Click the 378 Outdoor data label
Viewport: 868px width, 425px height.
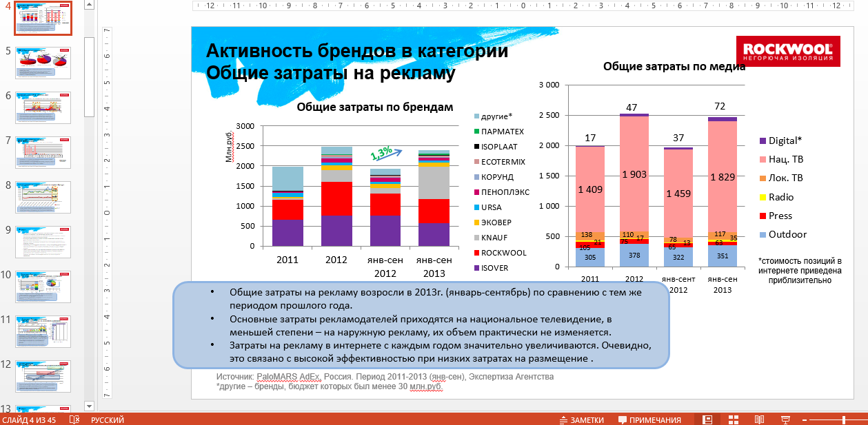pyautogui.click(x=634, y=256)
